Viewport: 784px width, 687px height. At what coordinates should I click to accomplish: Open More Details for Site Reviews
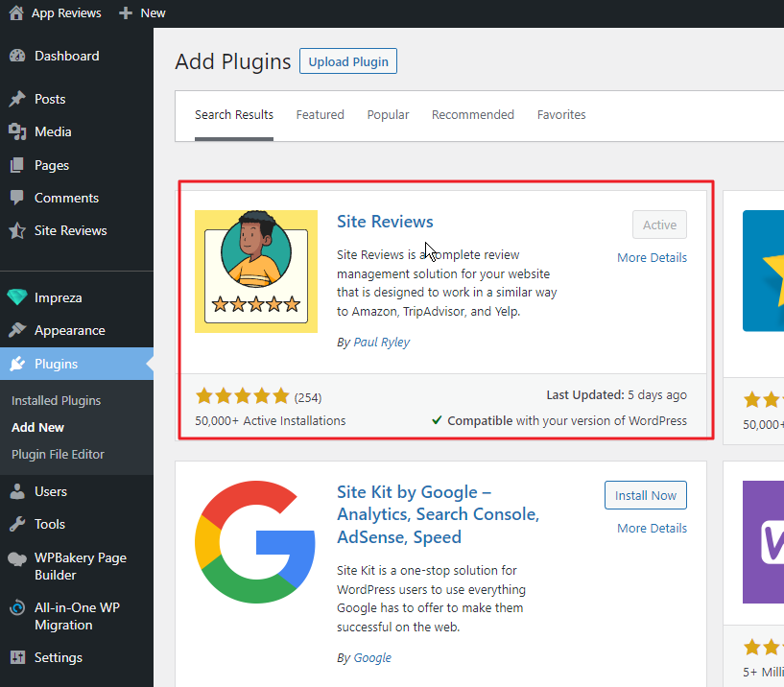652,257
